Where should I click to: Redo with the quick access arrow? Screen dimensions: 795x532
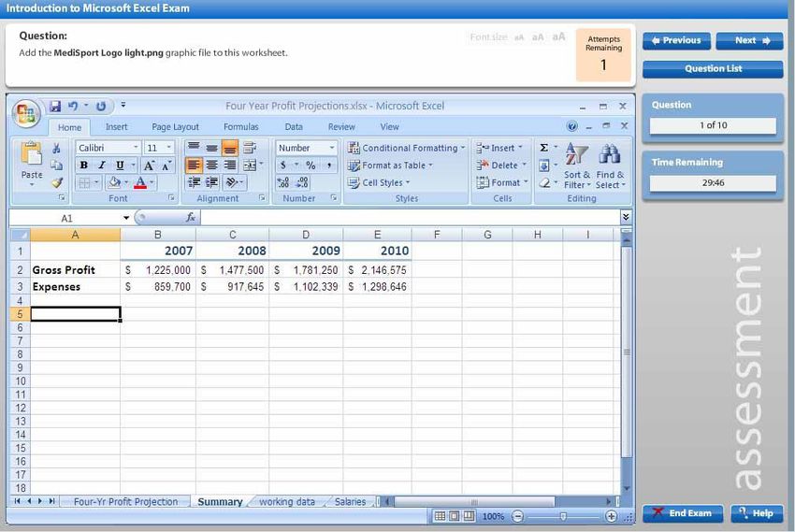point(101,106)
